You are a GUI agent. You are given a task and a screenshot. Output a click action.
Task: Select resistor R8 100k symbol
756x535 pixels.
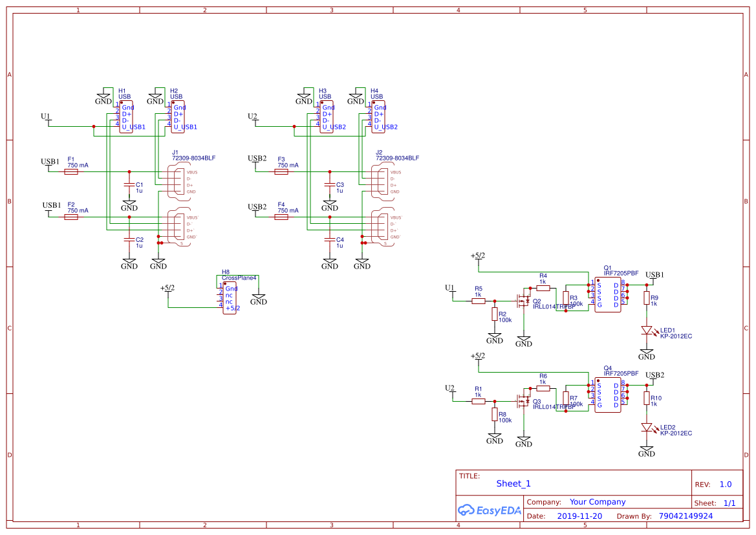[495, 415]
